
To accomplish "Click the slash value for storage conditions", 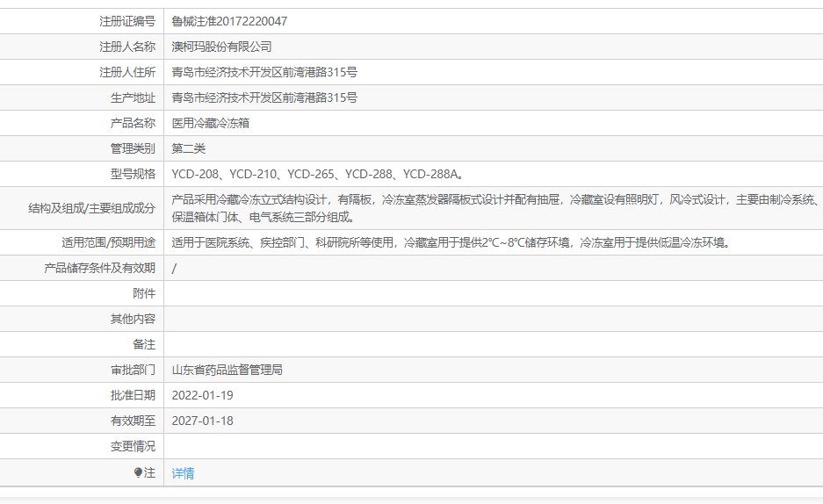I will coord(174,268).
